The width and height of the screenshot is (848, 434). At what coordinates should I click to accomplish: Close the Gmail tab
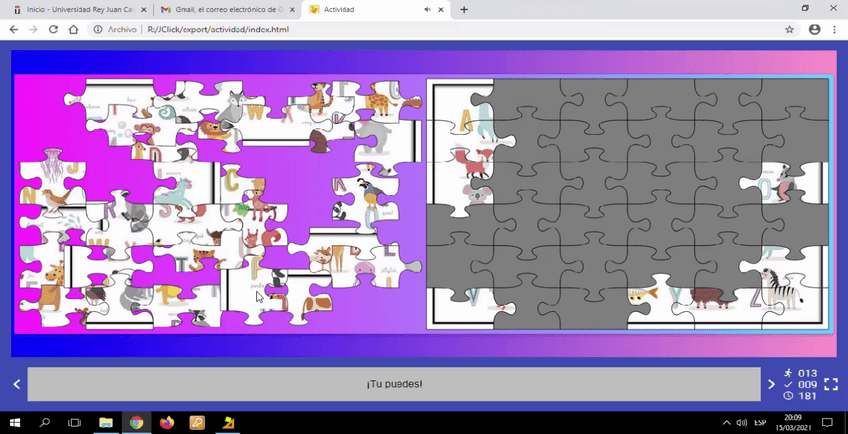click(292, 9)
